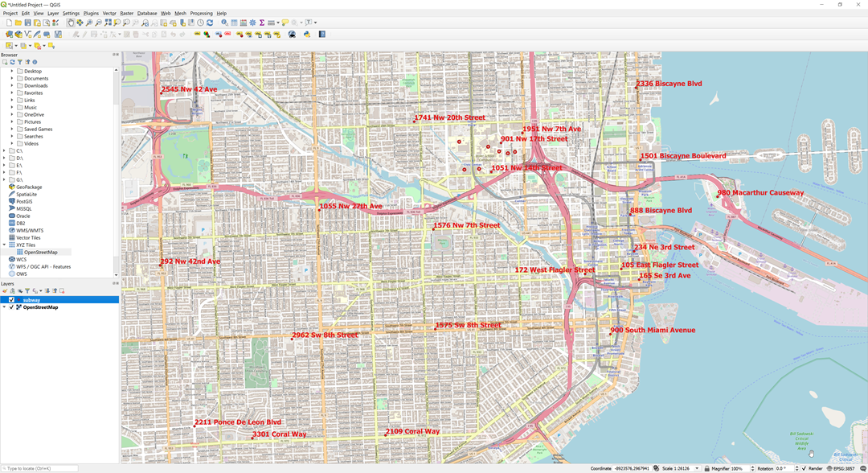The height and width of the screenshot is (473, 868).
Task: Click the Messages log icon in status bar
Action: tap(862, 468)
